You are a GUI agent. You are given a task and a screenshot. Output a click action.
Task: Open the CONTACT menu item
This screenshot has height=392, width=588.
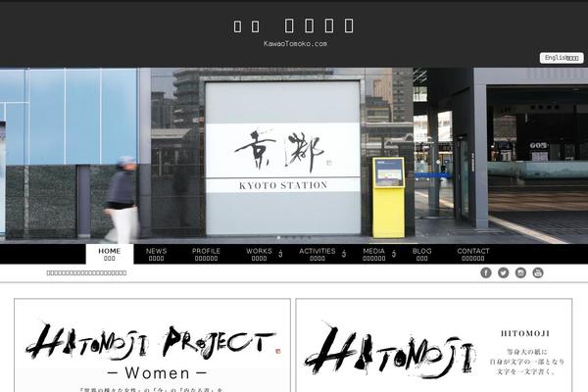[473, 254]
